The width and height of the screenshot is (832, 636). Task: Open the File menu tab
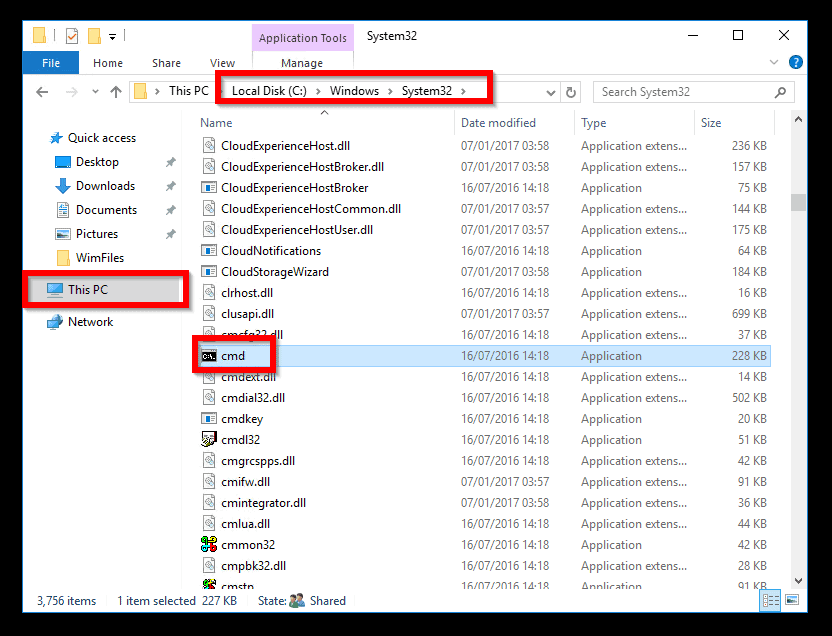(x=50, y=63)
